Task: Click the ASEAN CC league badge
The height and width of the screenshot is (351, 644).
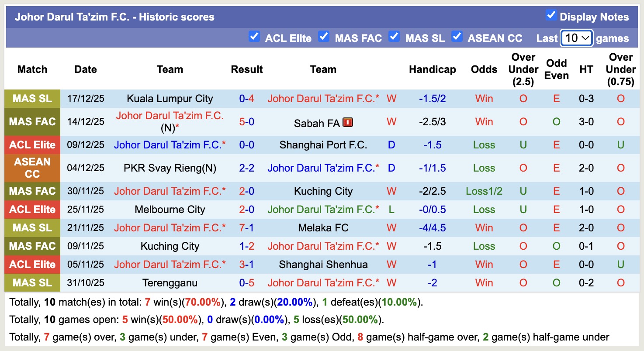Action: (32, 168)
